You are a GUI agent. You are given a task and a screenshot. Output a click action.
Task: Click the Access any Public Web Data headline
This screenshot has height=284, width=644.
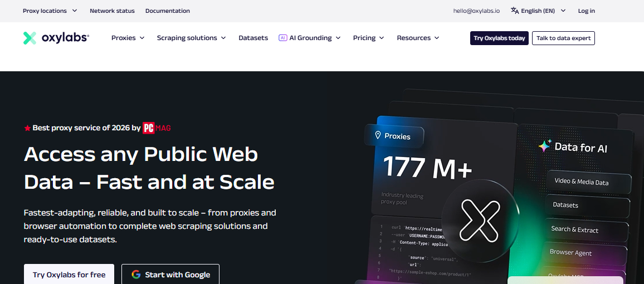(149, 168)
